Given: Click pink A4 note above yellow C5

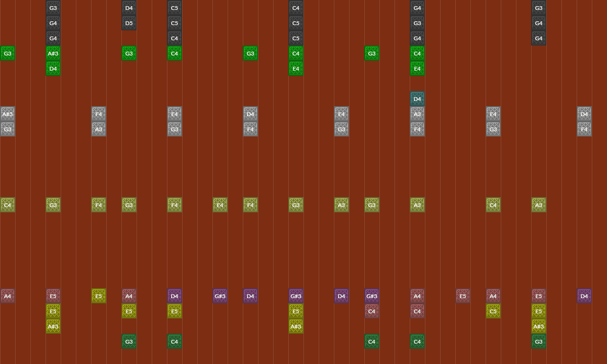Looking at the screenshot, I should pos(493,296).
